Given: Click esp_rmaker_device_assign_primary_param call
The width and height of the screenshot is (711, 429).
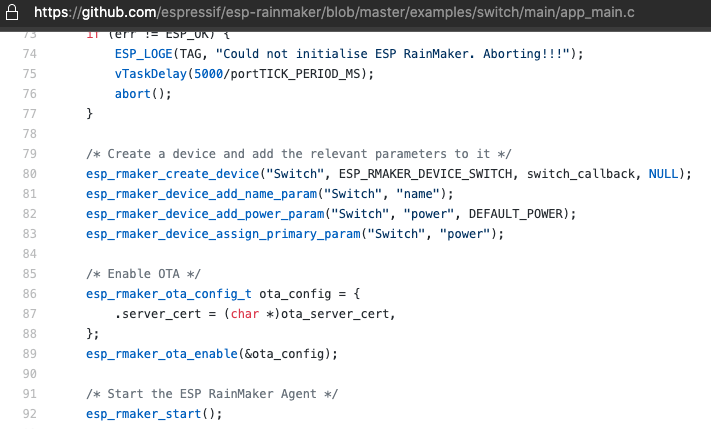Looking at the screenshot, I should click(x=223, y=234).
